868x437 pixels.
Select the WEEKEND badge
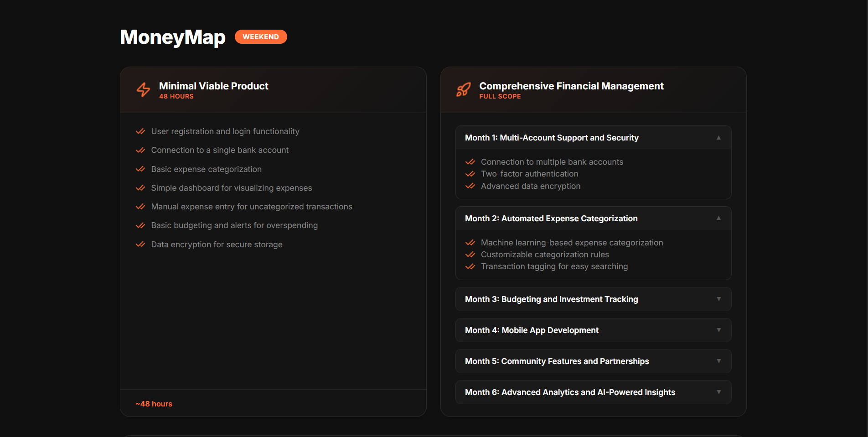click(x=261, y=36)
